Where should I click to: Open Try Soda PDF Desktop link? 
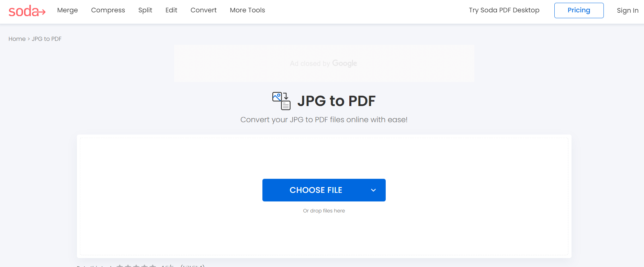tap(504, 10)
